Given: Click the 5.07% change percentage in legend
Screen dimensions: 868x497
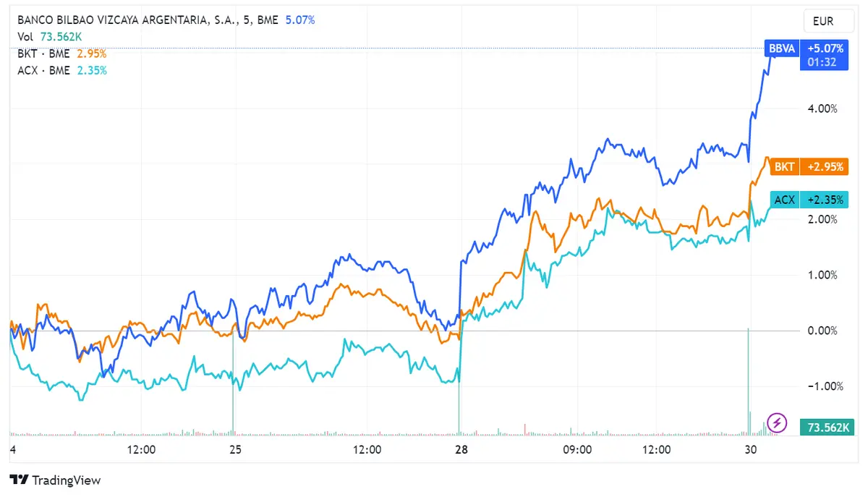Looking at the screenshot, I should pyautogui.click(x=300, y=20).
